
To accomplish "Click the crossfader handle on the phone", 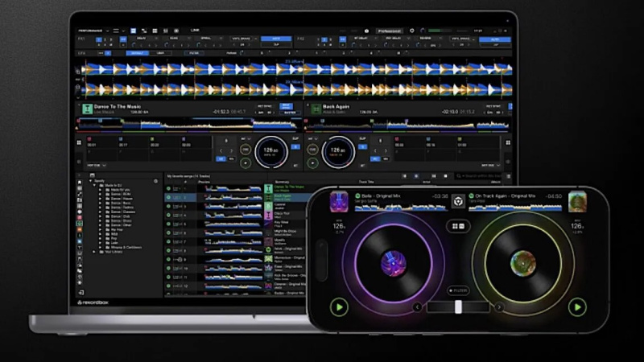I will (458, 307).
